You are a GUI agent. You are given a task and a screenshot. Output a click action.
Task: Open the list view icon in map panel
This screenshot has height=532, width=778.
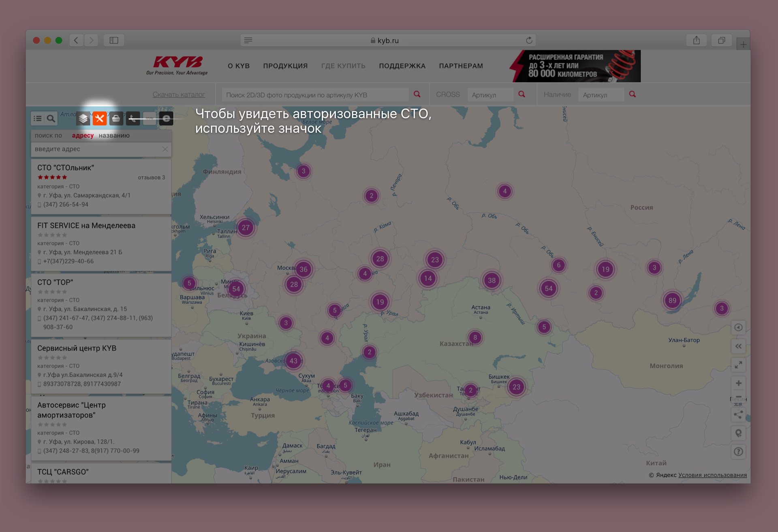pyautogui.click(x=38, y=118)
